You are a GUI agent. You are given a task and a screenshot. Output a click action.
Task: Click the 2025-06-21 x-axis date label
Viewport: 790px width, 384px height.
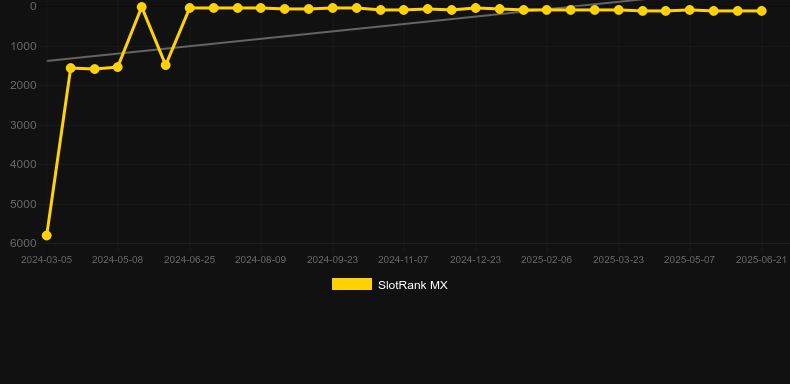(x=761, y=260)
